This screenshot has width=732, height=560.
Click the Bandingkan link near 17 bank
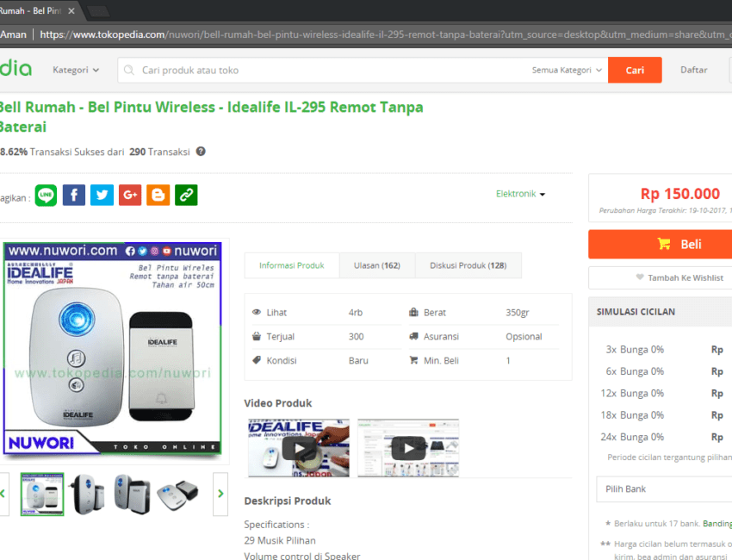click(x=717, y=524)
